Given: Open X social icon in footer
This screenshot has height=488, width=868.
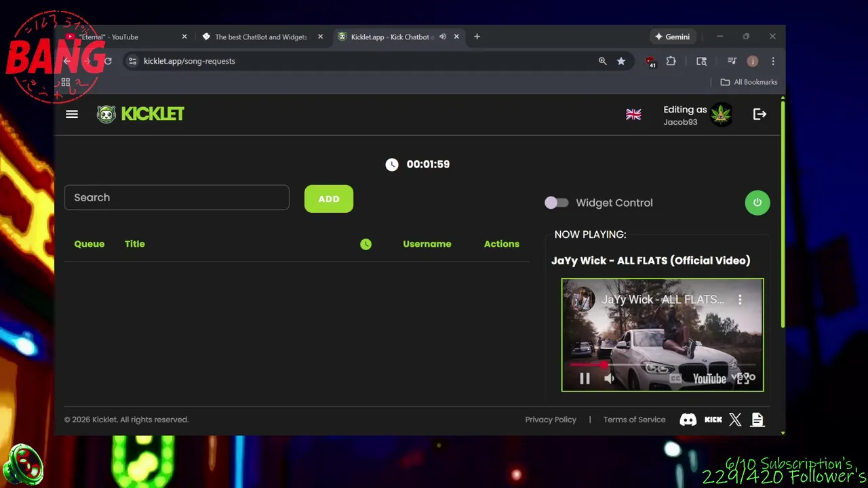Looking at the screenshot, I should click(x=735, y=420).
